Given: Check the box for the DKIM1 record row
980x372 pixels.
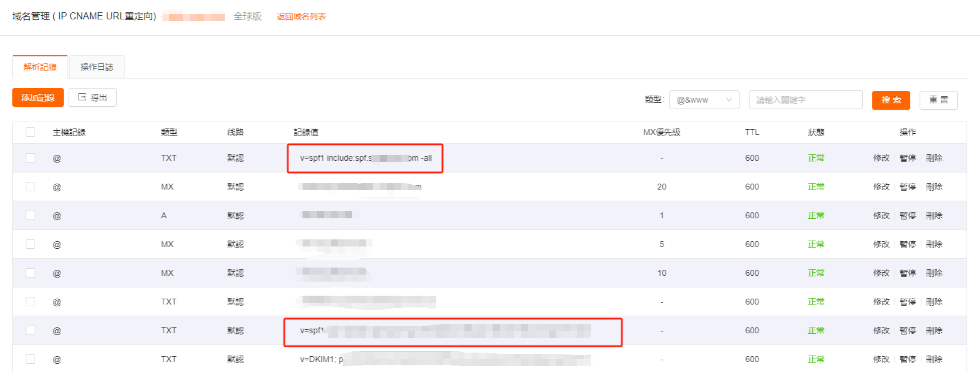Looking at the screenshot, I should click(x=30, y=359).
